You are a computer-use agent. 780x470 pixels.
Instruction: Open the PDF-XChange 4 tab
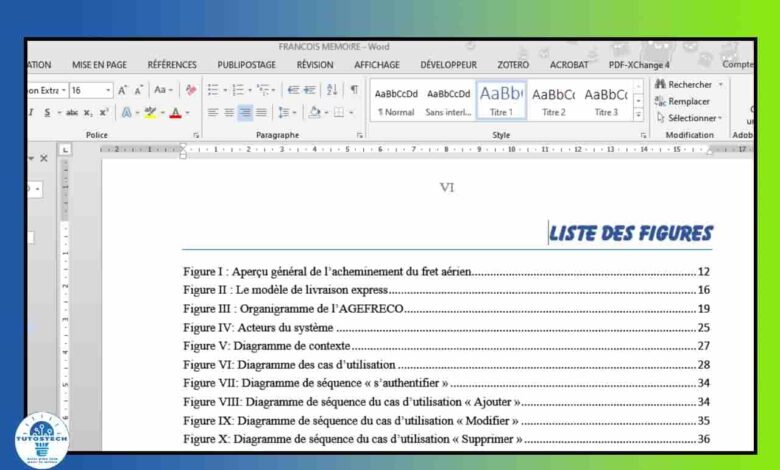coord(639,65)
